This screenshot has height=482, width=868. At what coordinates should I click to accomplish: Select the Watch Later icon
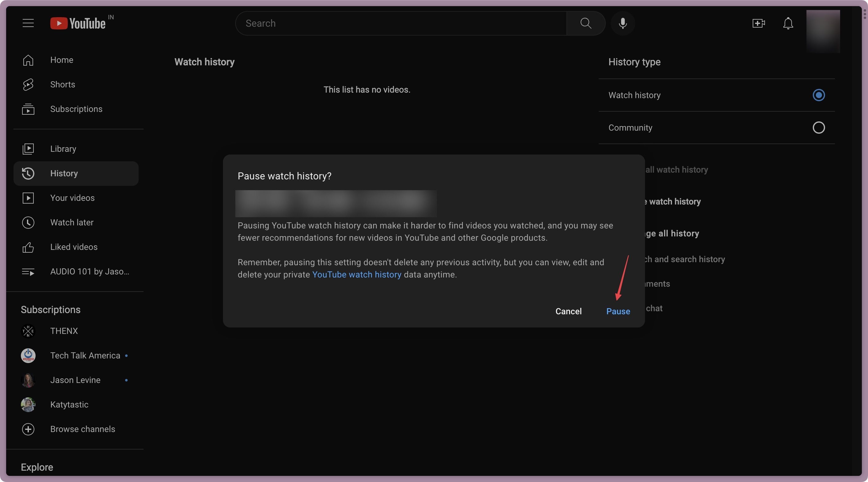point(27,223)
